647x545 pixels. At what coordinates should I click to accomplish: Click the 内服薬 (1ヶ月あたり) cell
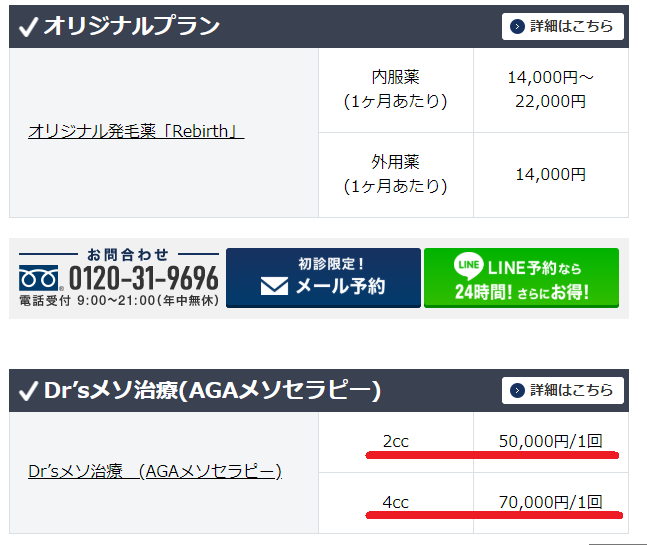pyautogui.click(x=395, y=90)
